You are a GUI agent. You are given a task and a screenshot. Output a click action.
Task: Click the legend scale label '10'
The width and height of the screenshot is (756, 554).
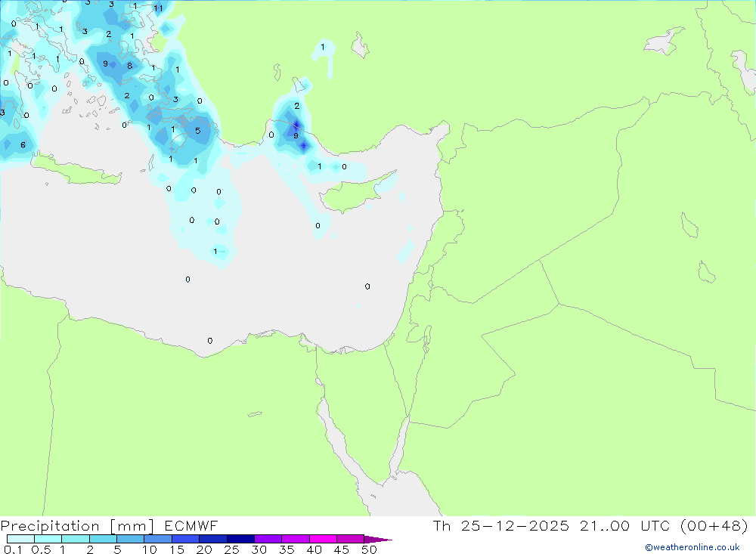click(x=150, y=549)
